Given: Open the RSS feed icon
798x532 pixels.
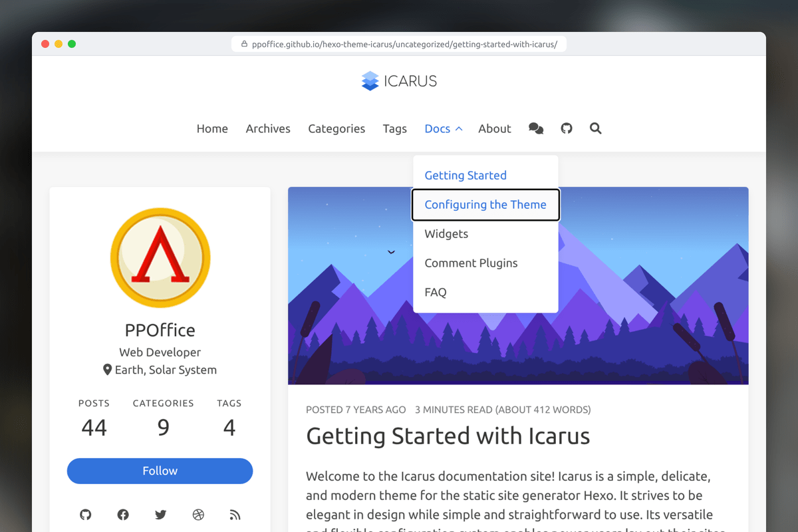Looking at the screenshot, I should (x=235, y=514).
